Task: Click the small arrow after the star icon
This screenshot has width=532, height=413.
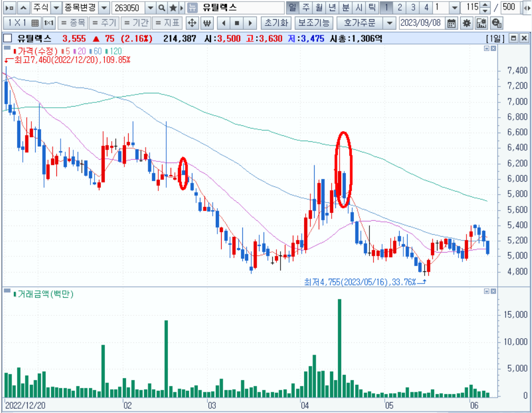Action: click(182, 7)
